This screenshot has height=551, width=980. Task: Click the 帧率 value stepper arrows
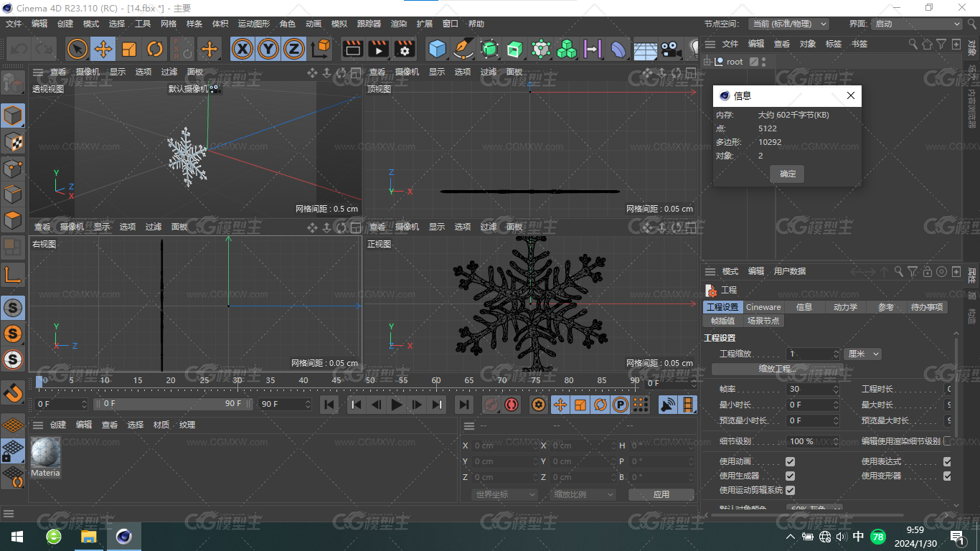pyautogui.click(x=836, y=389)
